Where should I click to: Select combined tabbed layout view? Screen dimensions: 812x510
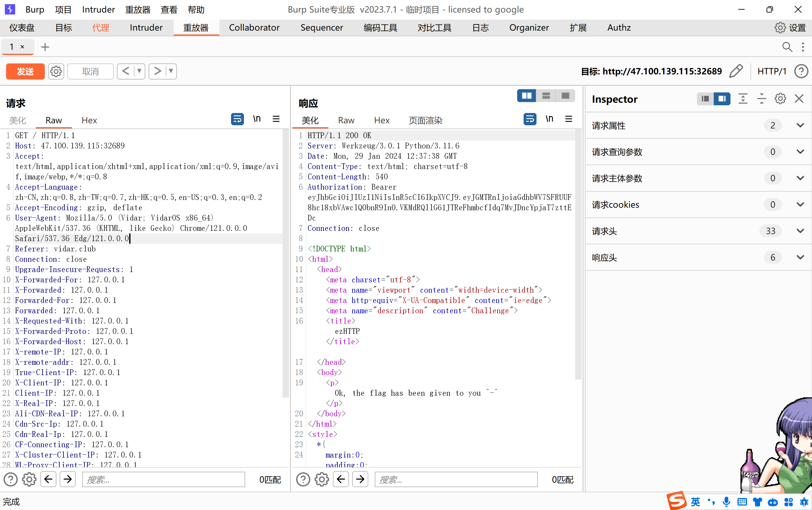click(565, 96)
